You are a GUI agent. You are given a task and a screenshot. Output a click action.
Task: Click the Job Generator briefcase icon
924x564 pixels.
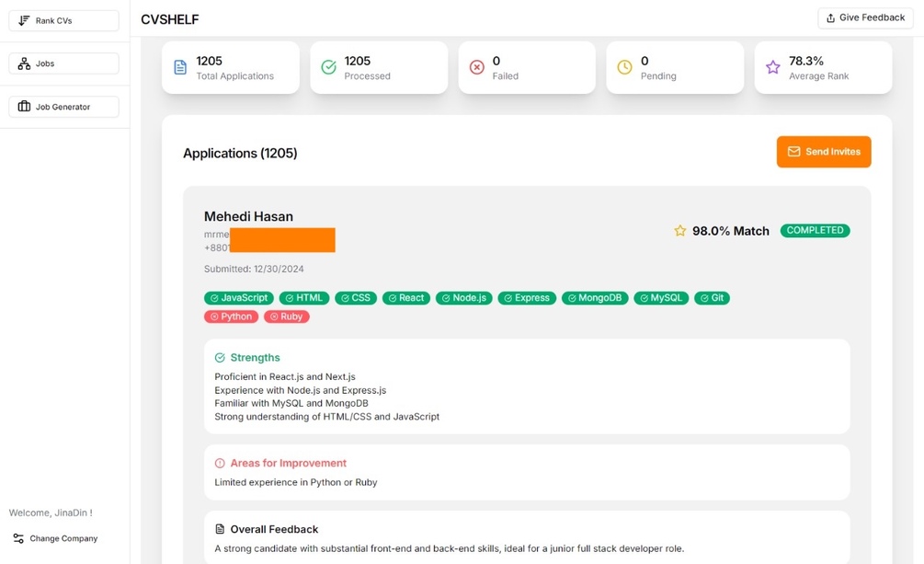[x=25, y=107]
